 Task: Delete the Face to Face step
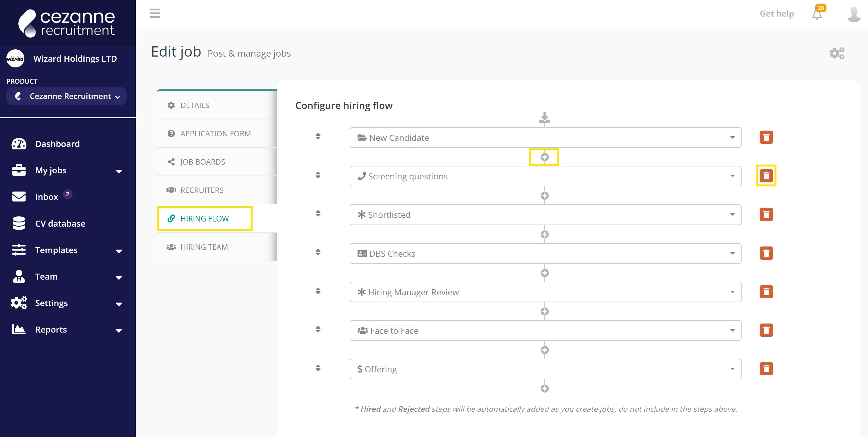[x=766, y=330]
